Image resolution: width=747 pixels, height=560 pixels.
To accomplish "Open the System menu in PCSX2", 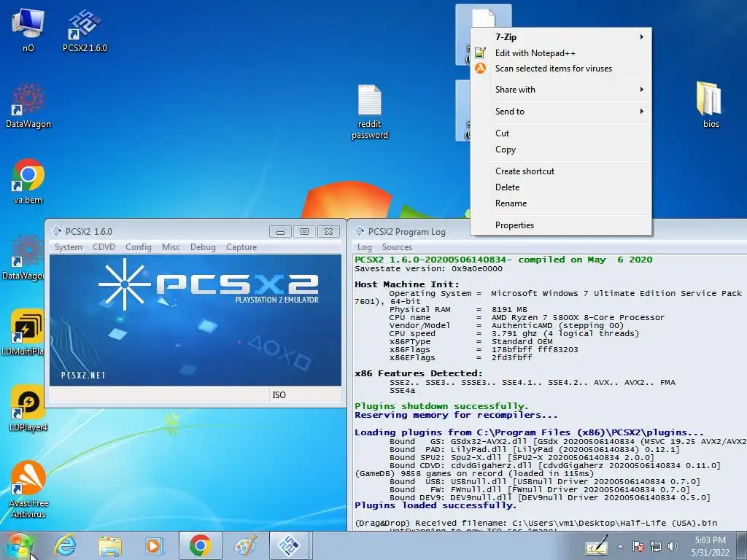I will 68,247.
